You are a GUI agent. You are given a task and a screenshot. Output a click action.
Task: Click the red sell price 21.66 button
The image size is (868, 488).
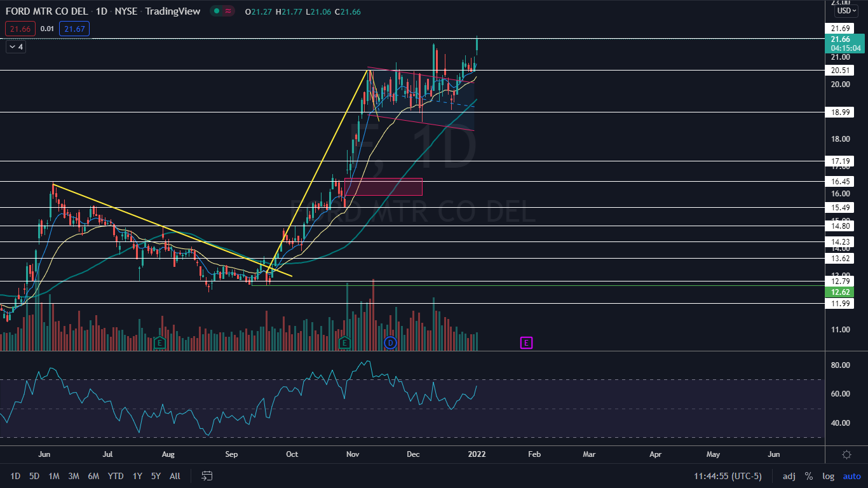[x=20, y=29]
